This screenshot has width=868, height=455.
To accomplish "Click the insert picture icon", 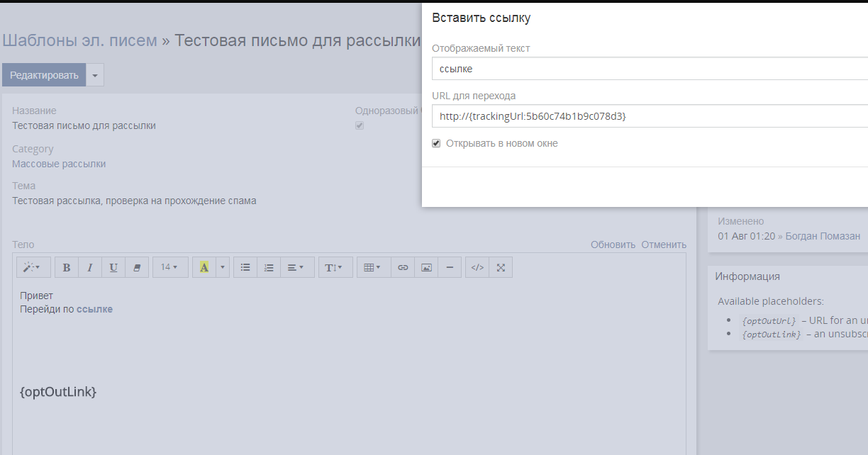I will [426, 267].
